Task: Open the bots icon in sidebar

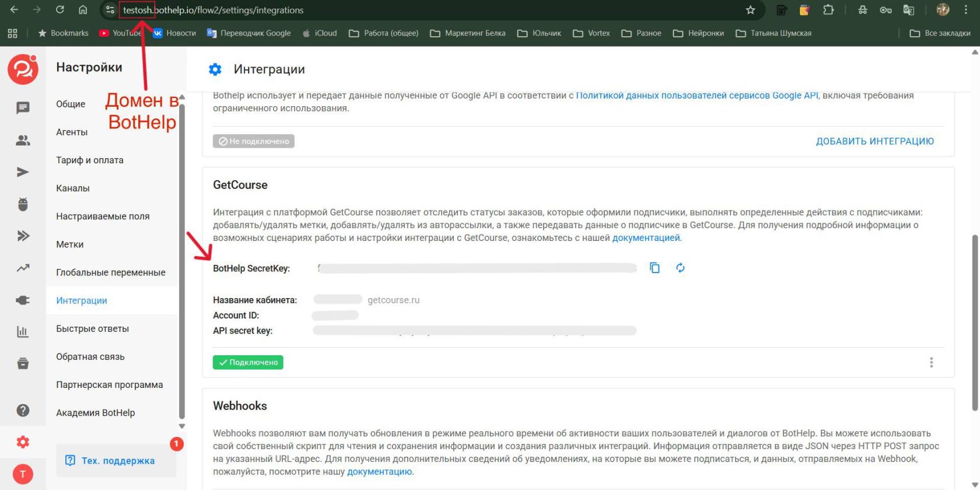Action: pos(23,204)
